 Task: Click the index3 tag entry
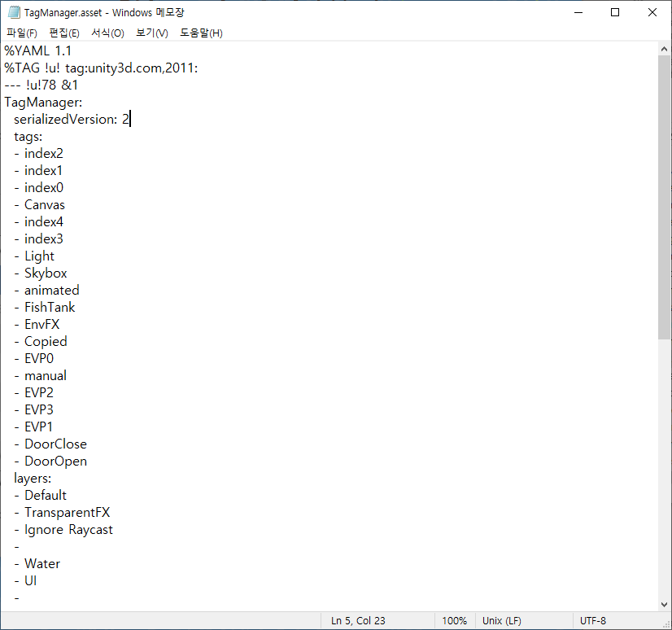[x=38, y=238]
